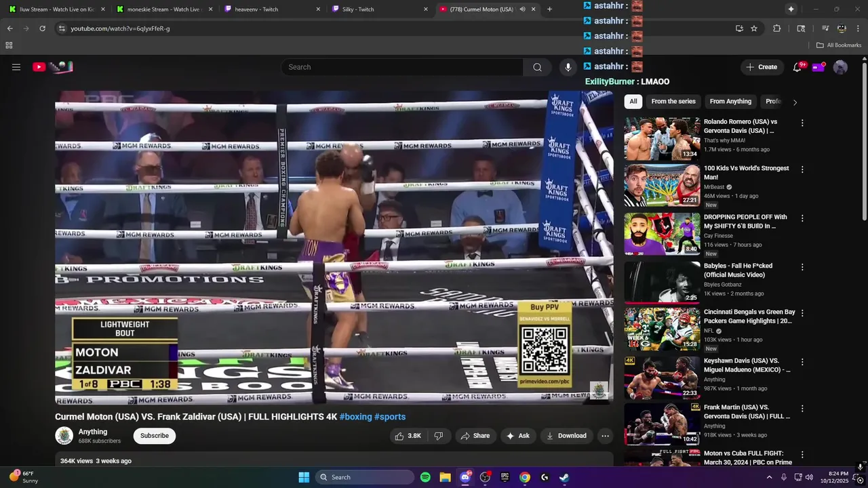Screen dimensions: 868x488
Task: Select the From Anything chip
Action: click(730, 102)
